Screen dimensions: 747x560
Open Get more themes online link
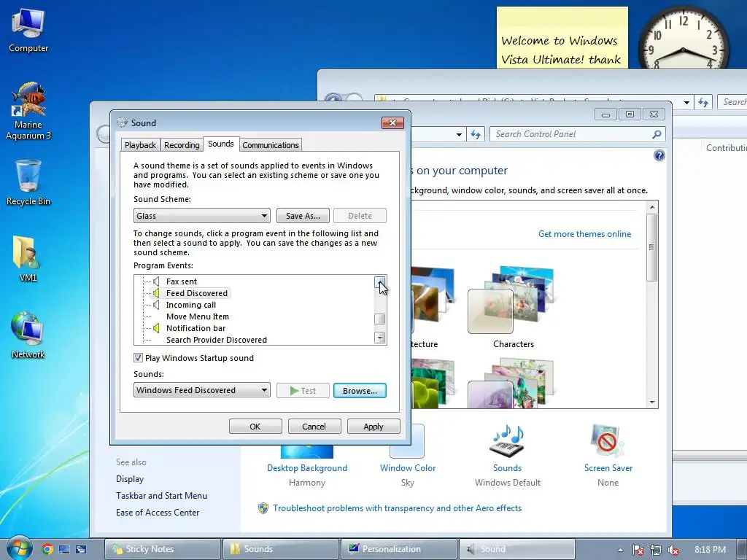tap(584, 234)
